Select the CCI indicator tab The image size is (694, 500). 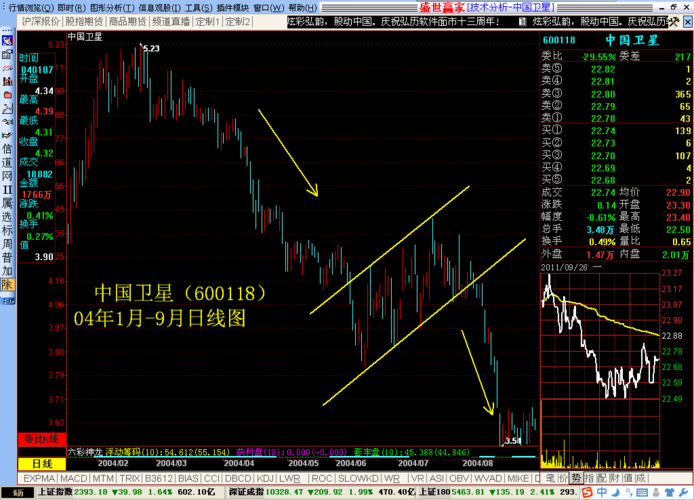[x=212, y=479]
